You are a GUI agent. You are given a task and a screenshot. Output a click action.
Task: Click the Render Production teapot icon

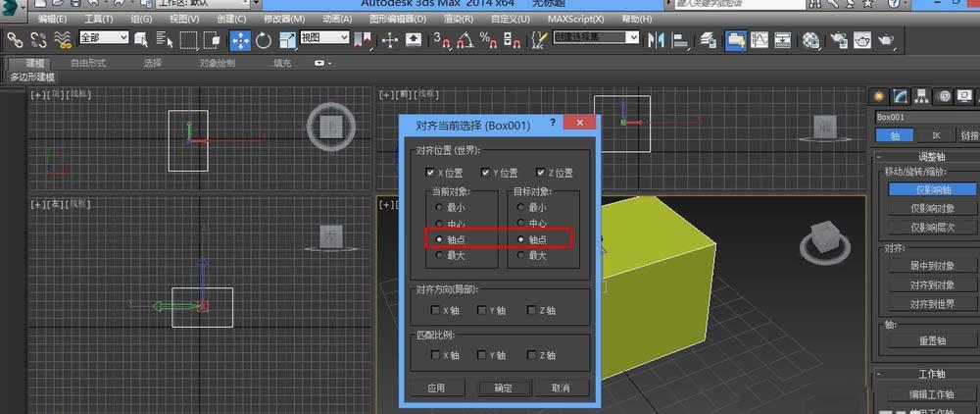[x=887, y=40]
